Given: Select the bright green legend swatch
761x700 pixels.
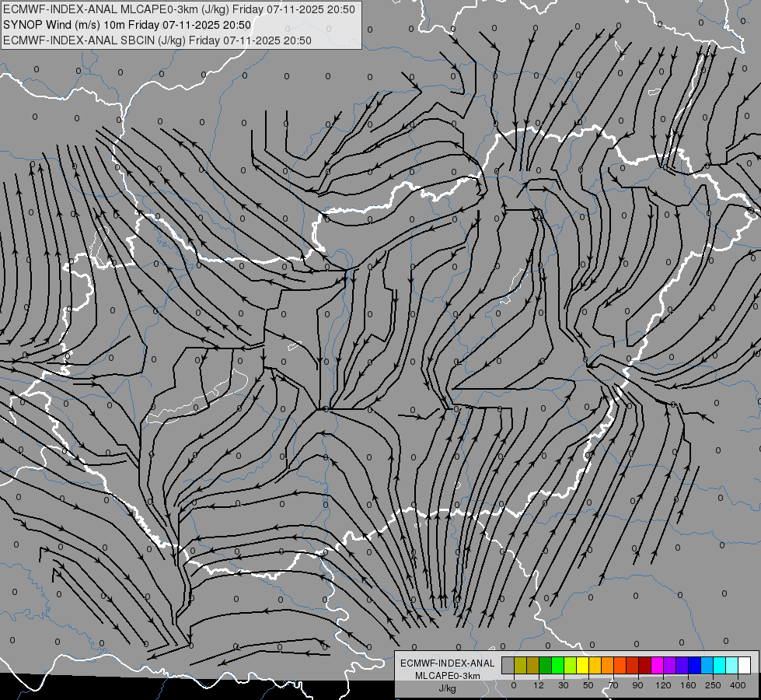Looking at the screenshot, I should pyautogui.click(x=557, y=665).
